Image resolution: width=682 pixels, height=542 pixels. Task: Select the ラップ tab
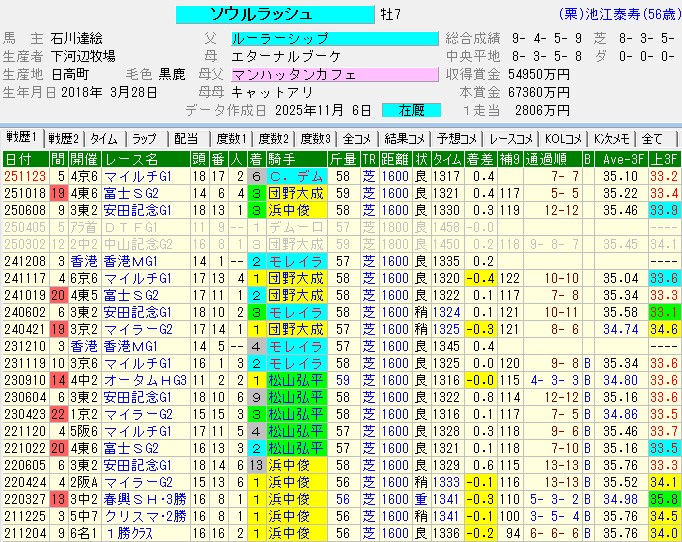(145, 139)
